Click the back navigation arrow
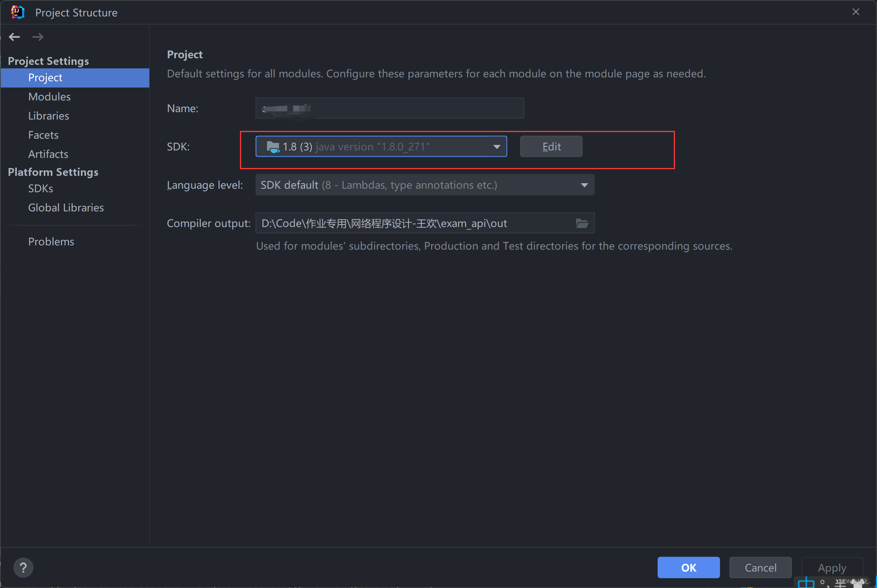 [14, 37]
